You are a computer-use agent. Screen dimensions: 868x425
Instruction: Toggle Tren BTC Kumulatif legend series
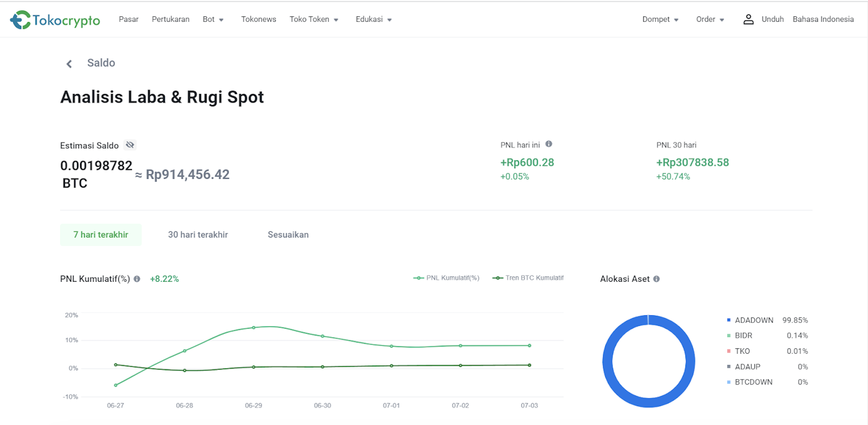pos(528,278)
